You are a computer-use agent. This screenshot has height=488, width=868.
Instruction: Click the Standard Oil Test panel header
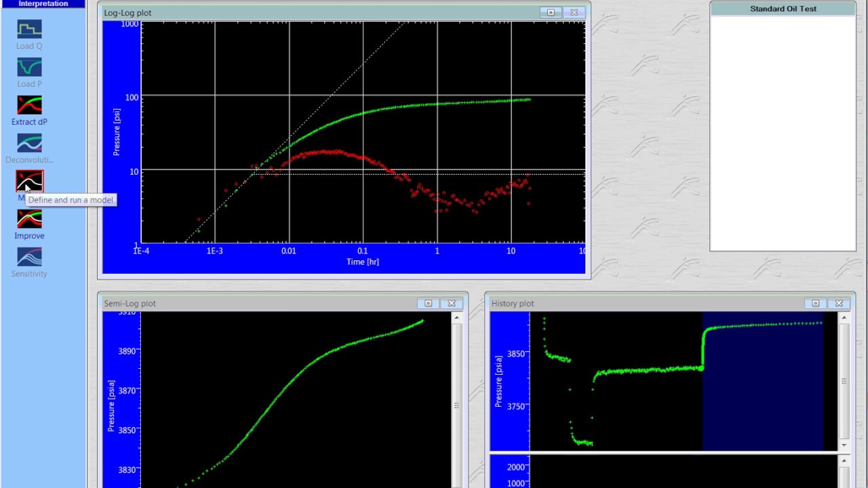pyautogui.click(x=783, y=9)
